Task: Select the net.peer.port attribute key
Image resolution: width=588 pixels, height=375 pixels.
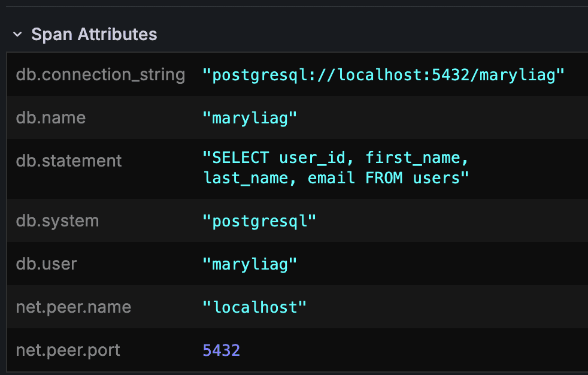Action: [x=68, y=350]
